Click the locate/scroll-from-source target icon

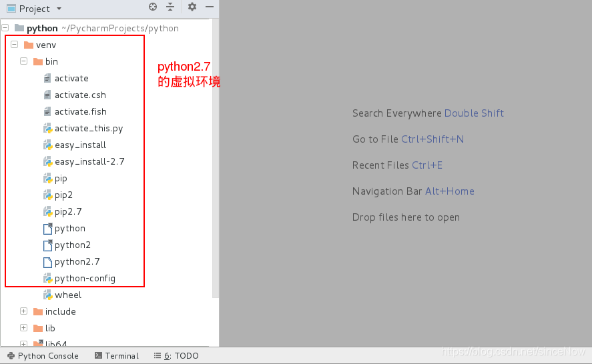click(153, 7)
